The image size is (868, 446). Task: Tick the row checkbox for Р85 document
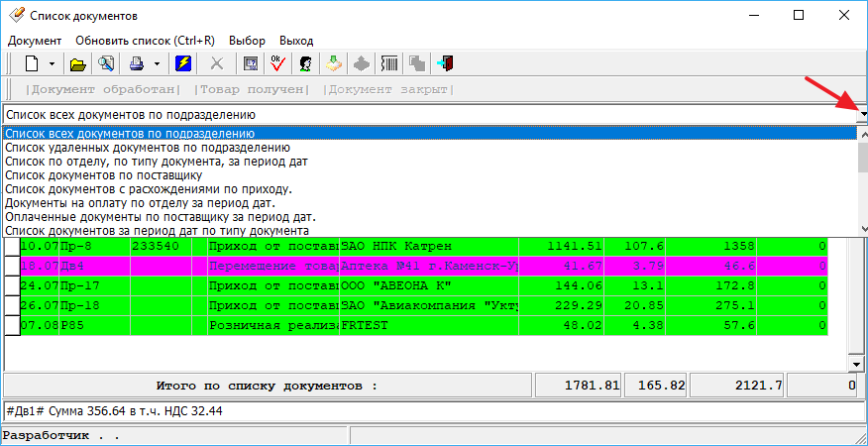coord(12,325)
